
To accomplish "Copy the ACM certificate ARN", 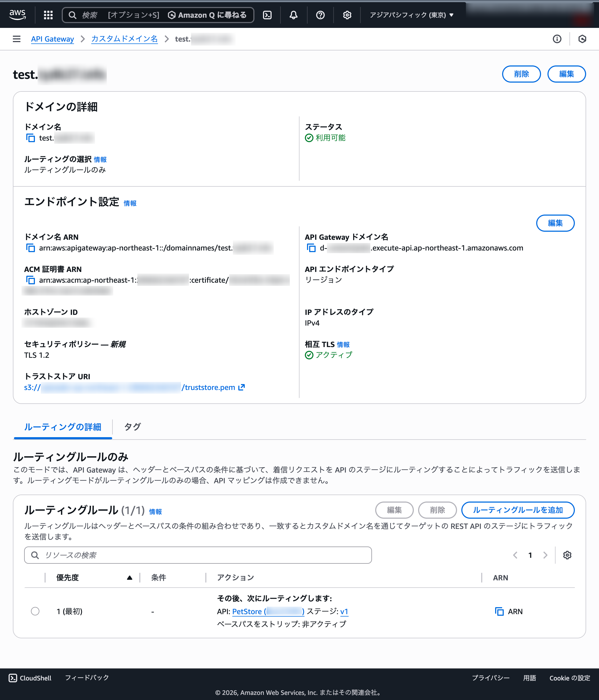I will coord(31,280).
